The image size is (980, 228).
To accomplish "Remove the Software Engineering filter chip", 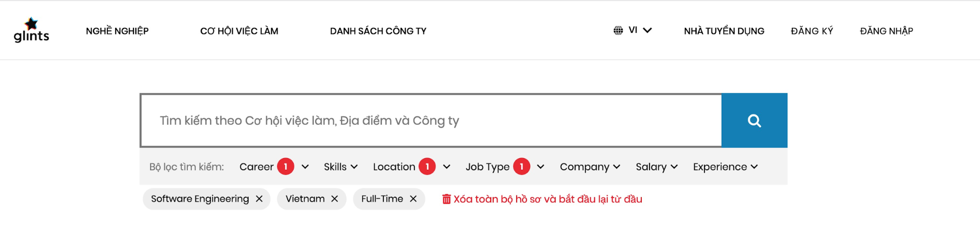I will (x=259, y=199).
